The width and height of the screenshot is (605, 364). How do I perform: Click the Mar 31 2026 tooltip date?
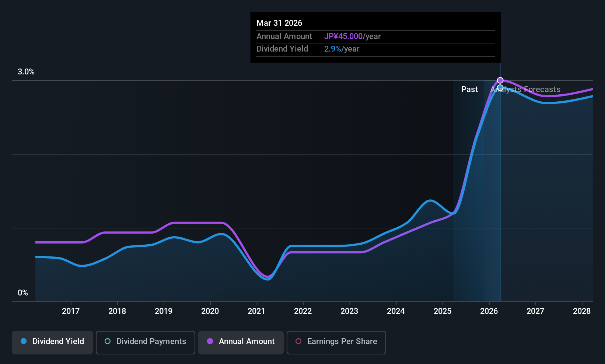pos(279,23)
